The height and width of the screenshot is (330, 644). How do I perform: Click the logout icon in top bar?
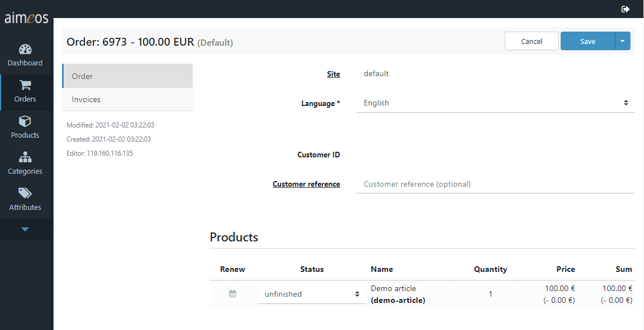(625, 9)
